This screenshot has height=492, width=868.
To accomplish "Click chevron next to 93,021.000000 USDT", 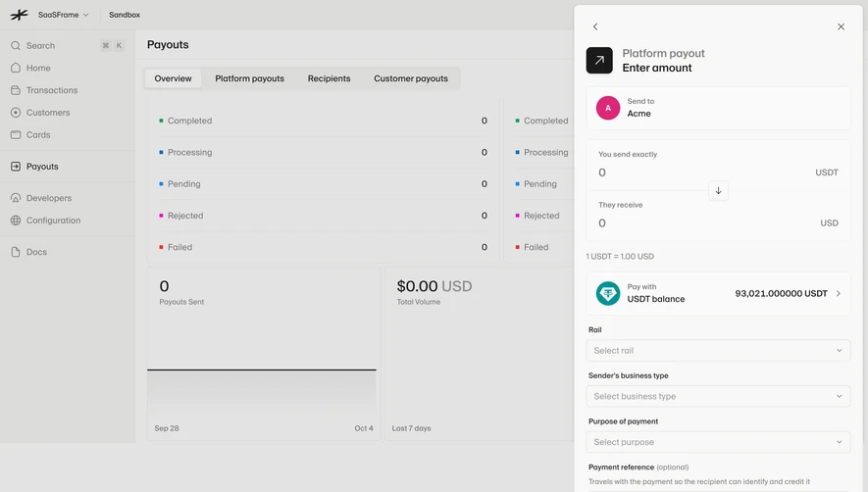I will pyautogui.click(x=839, y=293).
